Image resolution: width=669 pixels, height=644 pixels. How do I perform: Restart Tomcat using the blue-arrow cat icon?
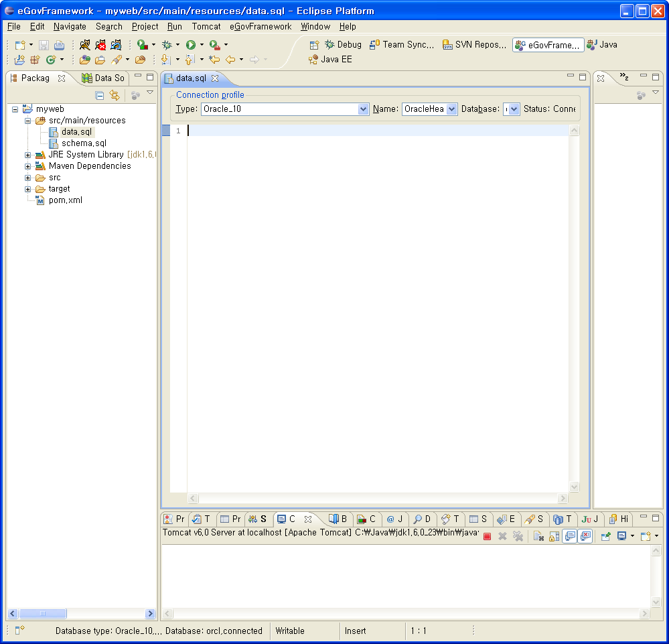click(x=116, y=44)
